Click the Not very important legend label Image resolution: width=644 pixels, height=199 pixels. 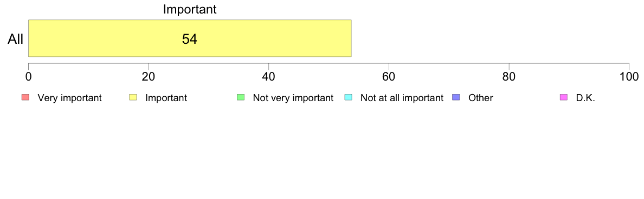293,98
